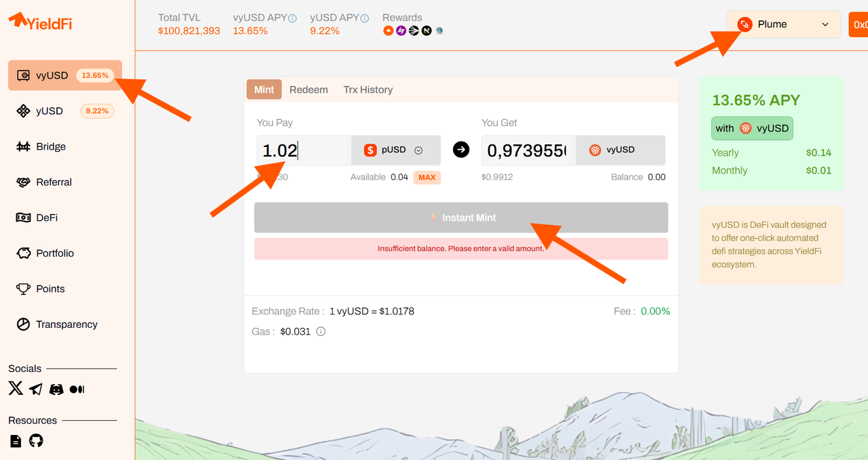The width and height of the screenshot is (868, 460).
Task: Click the info icon beside vyUSD APY
Action: point(292,18)
